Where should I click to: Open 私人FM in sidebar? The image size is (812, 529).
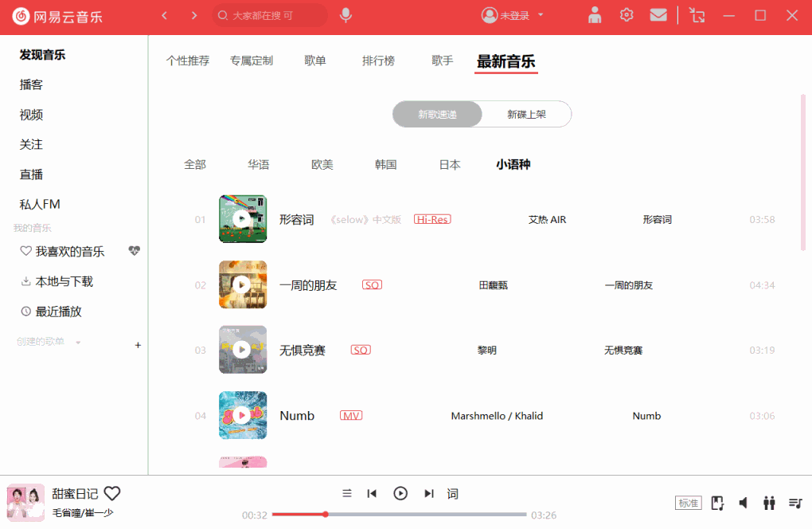coord(40,205)
